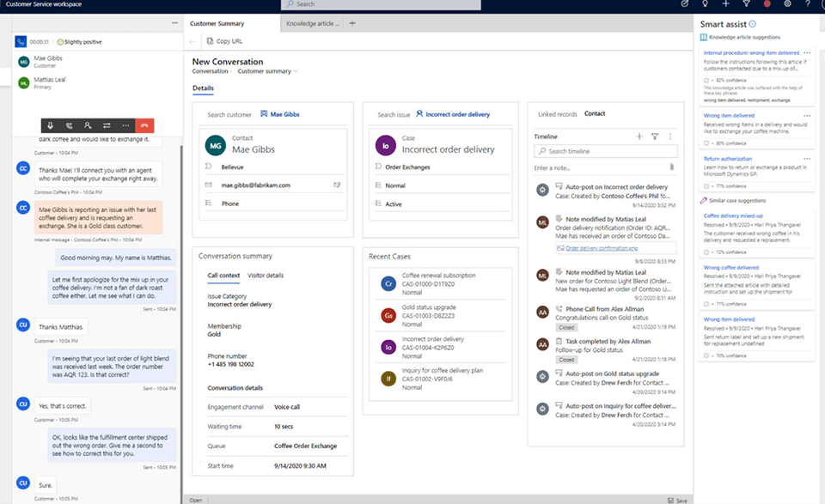Click the attachment paperclip in the note box
825x504 pixels.
[x=671, y=167]
